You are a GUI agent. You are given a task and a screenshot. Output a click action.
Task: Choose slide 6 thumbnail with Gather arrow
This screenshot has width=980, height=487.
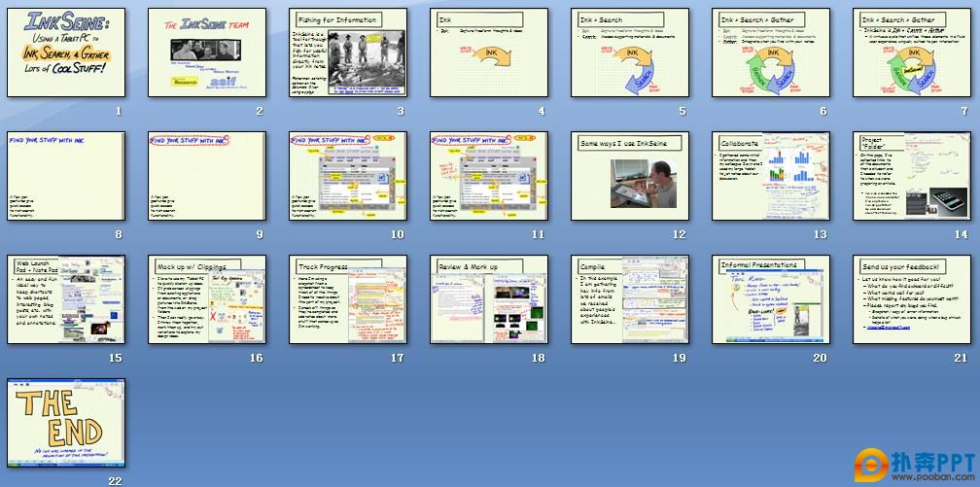pyautogui.click(x=771, y=52)
